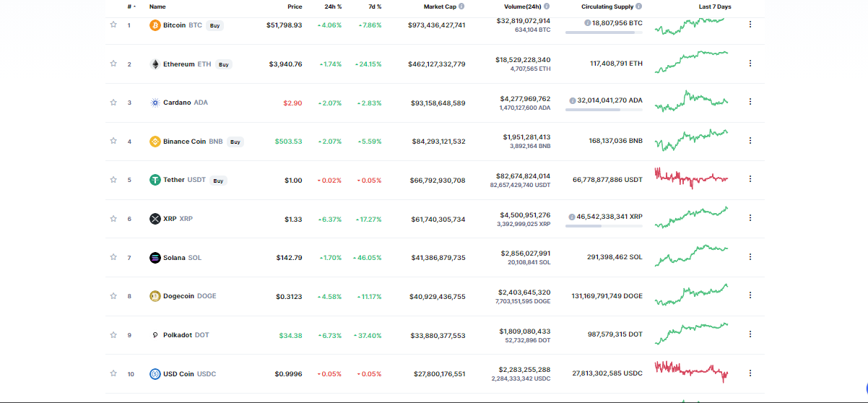Click the Buy button next to Bitcoin
868x403 pixels.
tap(214, 25)
